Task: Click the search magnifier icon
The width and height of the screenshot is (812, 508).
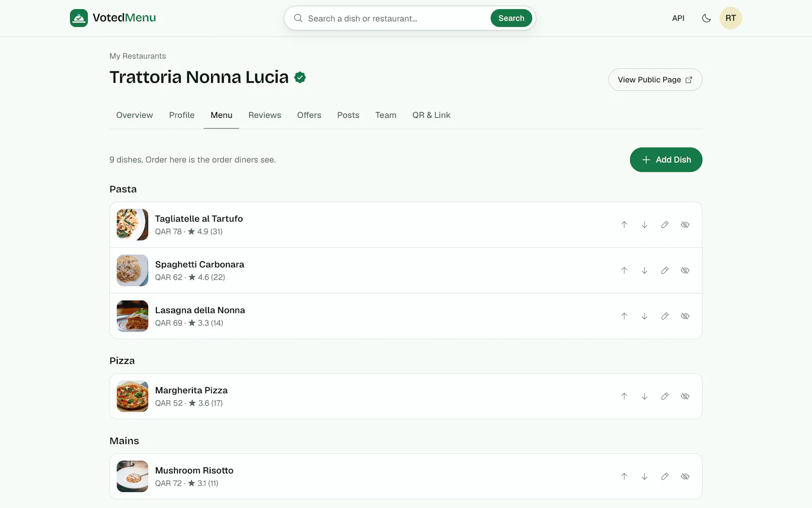Action: pyautogui.click(x=298, y=18)
